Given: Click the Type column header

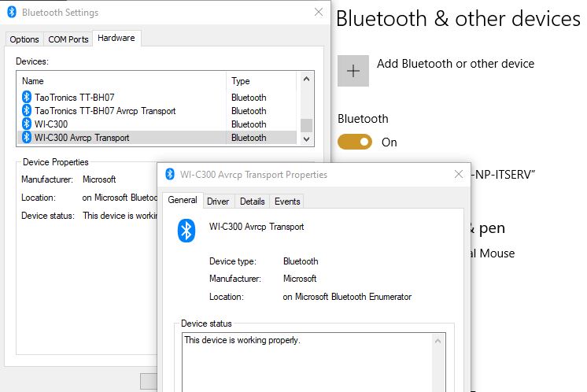Looking at the screenshot, I should (261, 81).
